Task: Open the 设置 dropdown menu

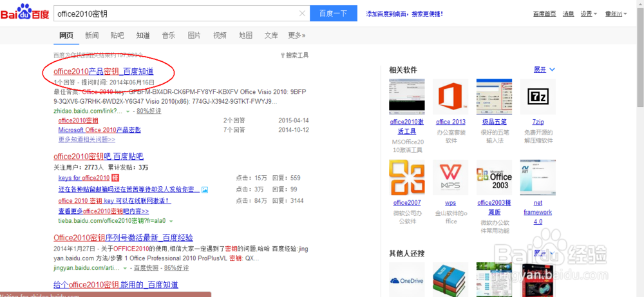Action: [x=589, y=14]
